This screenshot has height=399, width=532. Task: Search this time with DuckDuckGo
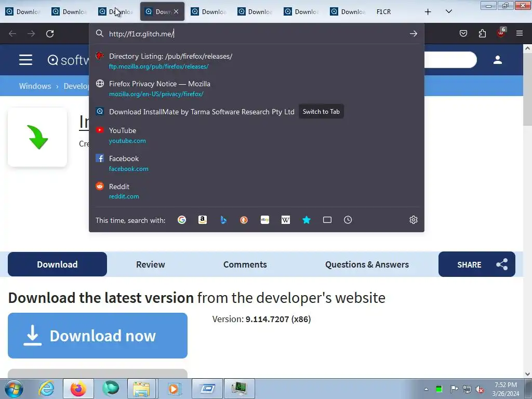244,220
